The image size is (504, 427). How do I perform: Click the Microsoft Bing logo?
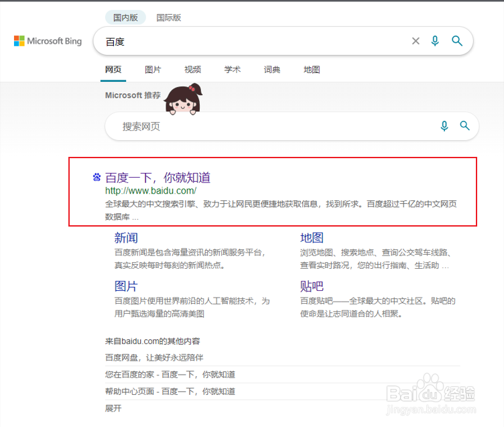click(x=48, y=41)
